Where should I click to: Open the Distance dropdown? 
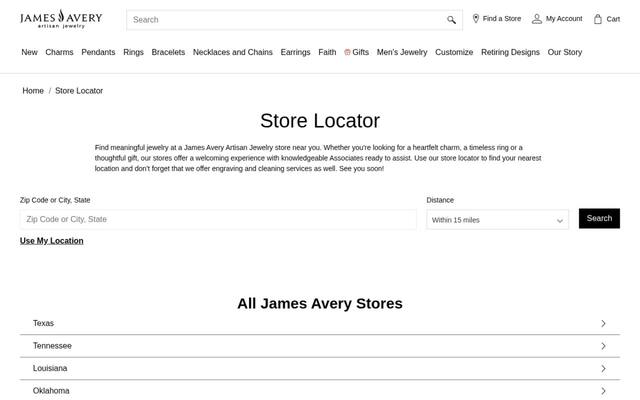pyautogui.click(x=498, y=220)
